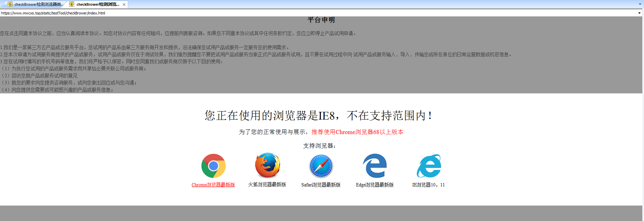Open the tab list dropdown arrow
The width and height of the screenshot is (644, 221).
640,4
